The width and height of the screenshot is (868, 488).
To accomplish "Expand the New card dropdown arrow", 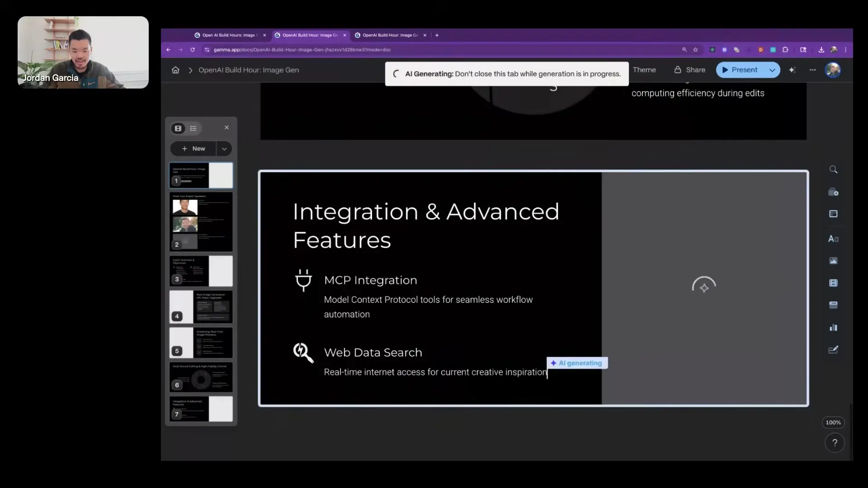I will 224,149.
